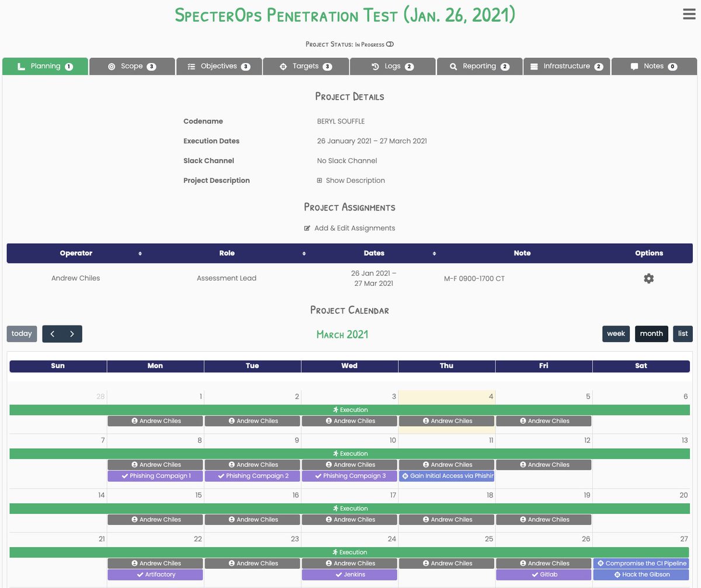
Task: Switch calendar to list view
Action: [x=683, y=334]
